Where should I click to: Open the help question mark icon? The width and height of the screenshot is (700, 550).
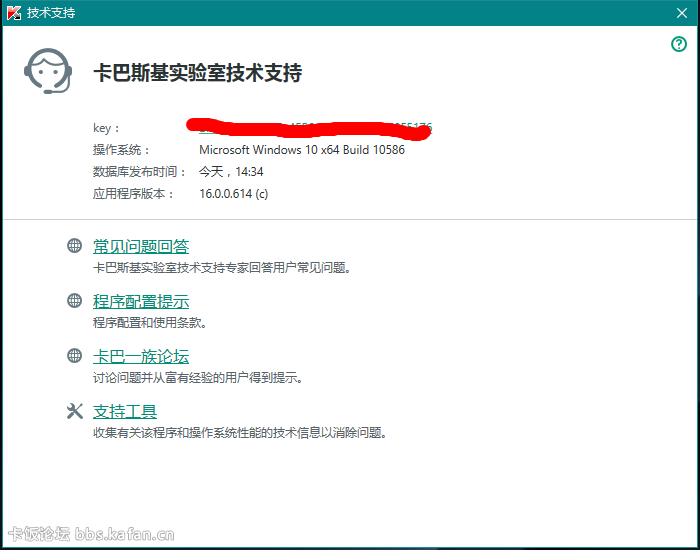point(679,44)
